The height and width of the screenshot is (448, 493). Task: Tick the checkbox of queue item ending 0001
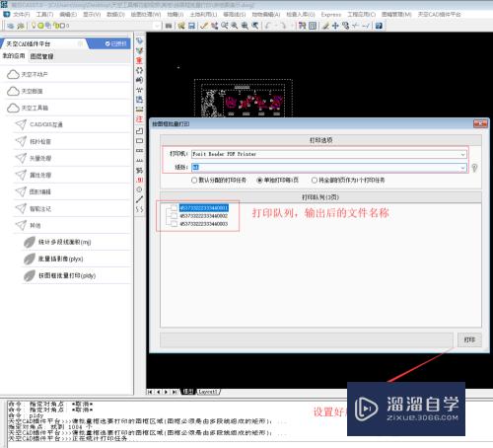point(175,208)
